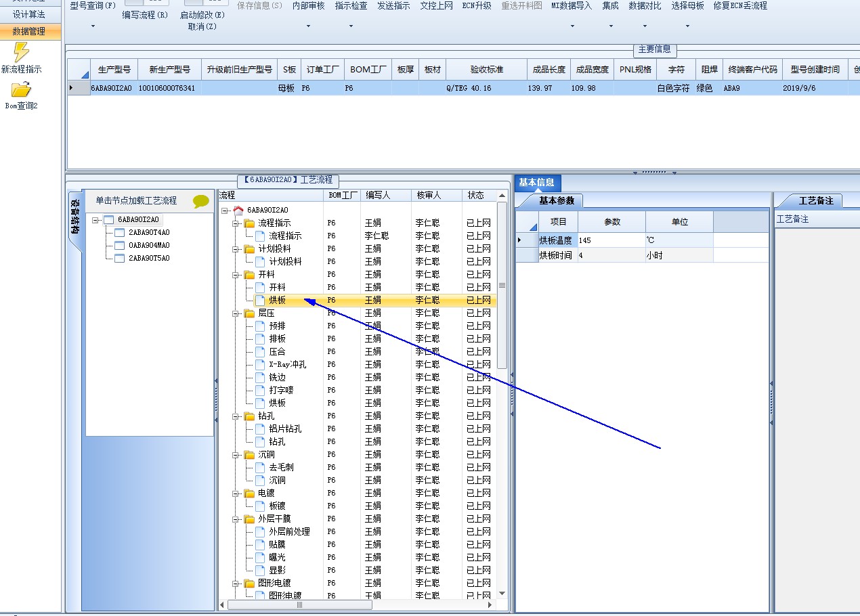Click the node icon beside 2ABA90T5A0

120,259
